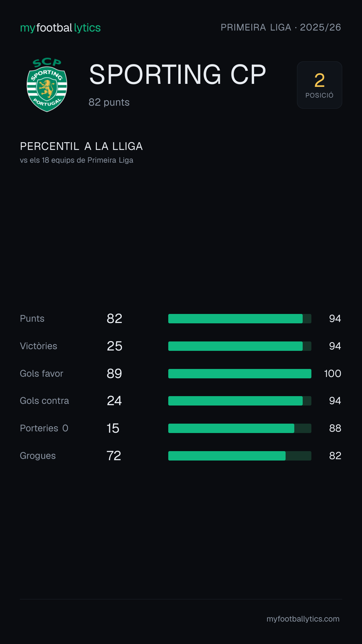
Task: Click the Grogues percentile bar
Action: point(240,456)
